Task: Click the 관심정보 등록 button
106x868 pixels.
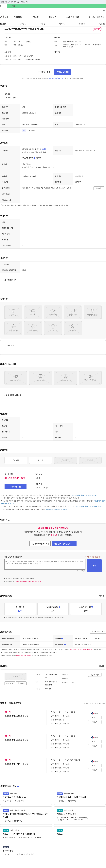Action: pyautogui.click(x=44, y=72)
